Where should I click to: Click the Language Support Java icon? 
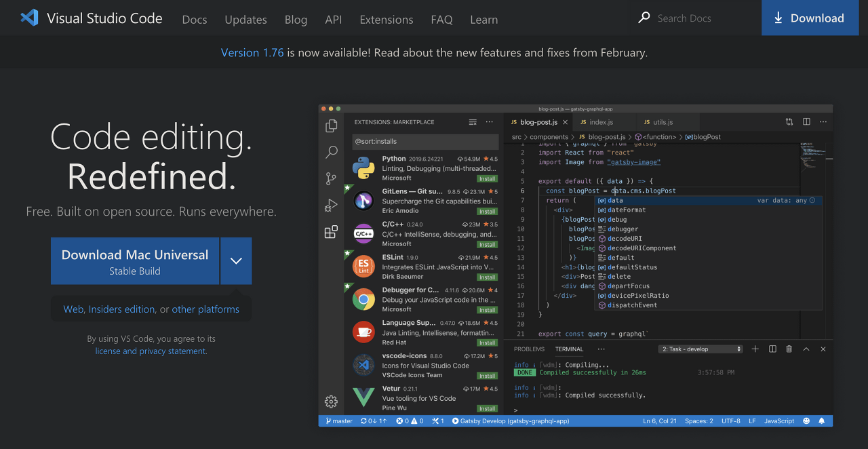click(364, 332)
